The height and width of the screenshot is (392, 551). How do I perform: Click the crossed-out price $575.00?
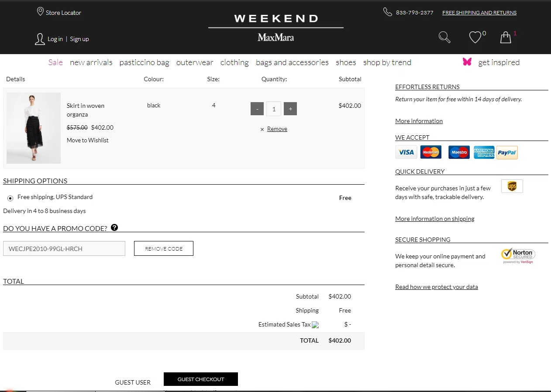[77, 127]
